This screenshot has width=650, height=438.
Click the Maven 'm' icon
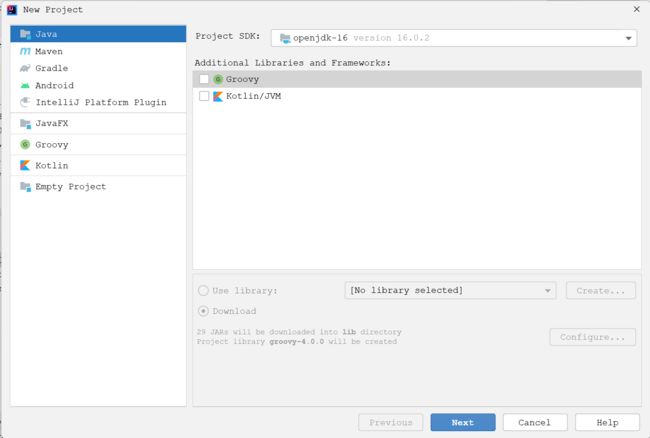pos(25,51)
